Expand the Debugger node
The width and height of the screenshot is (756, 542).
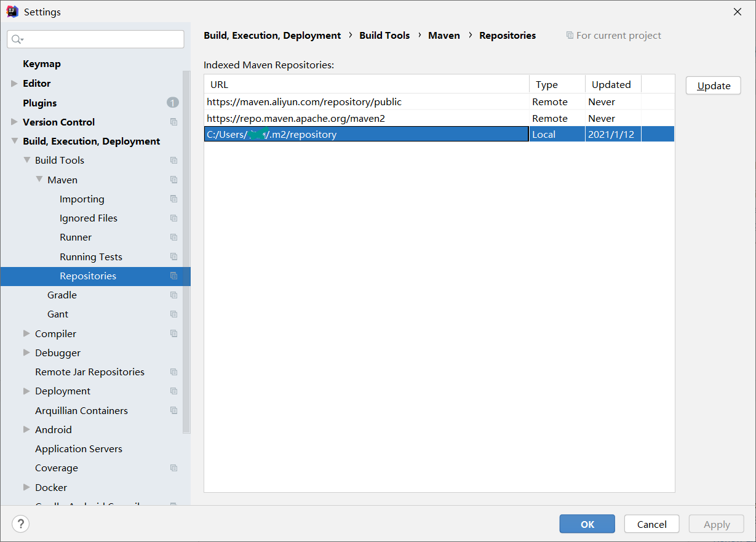26,353
